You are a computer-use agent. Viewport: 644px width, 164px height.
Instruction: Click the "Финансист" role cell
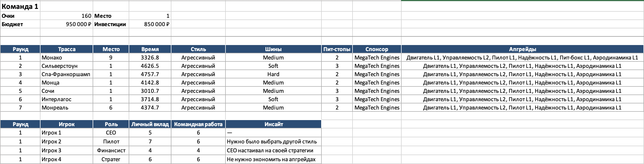[x=111, y=150]
